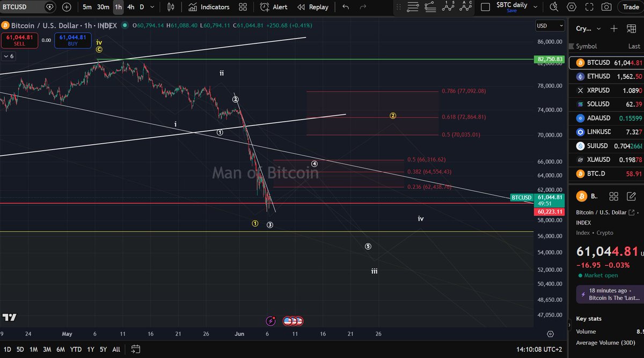Save the $BTC daily layout
644x358 pixels.
pyautogui.click(x=512, y=11)
